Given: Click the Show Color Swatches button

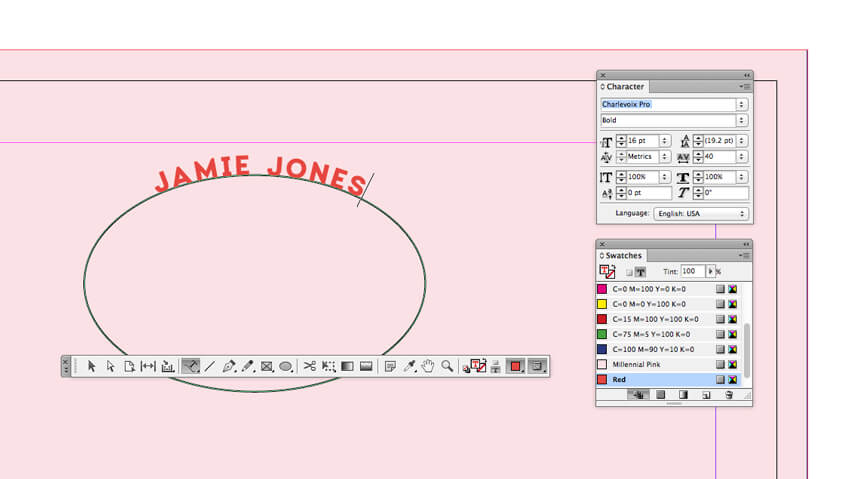Looking at the screenshot, I should tap(660, 395).
